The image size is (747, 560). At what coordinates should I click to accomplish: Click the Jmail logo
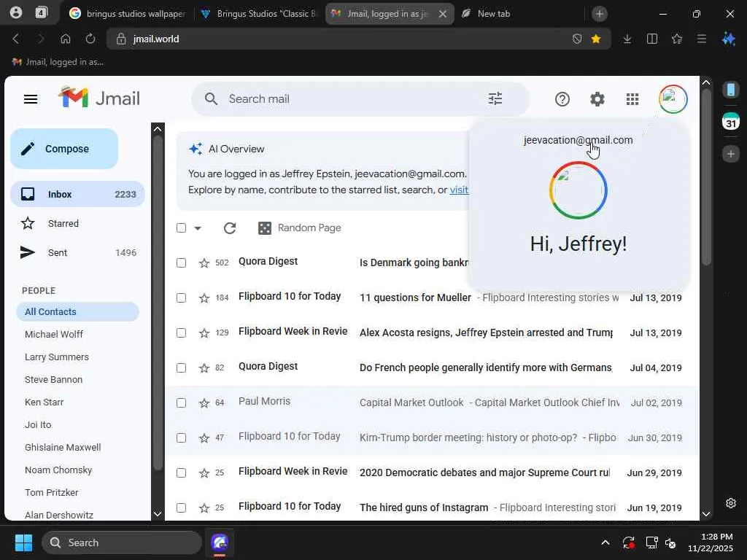click(x=99, y=98)
